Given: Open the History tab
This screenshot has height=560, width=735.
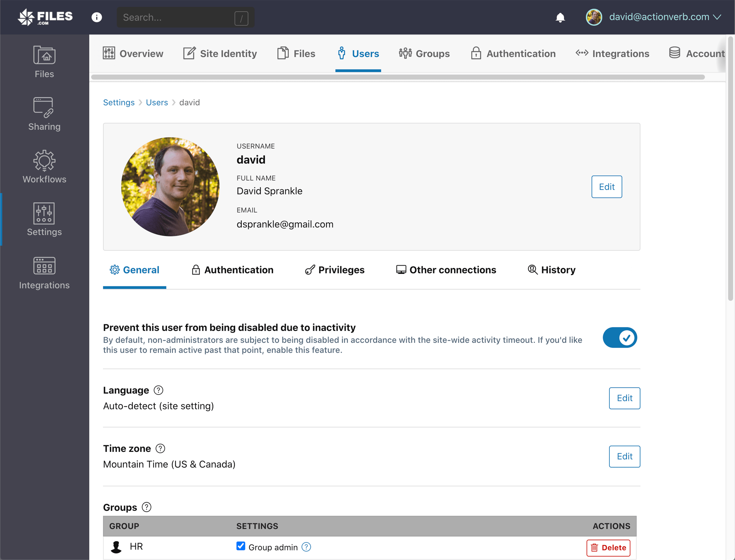Looking at the screenshot, I should coord(552,270).
